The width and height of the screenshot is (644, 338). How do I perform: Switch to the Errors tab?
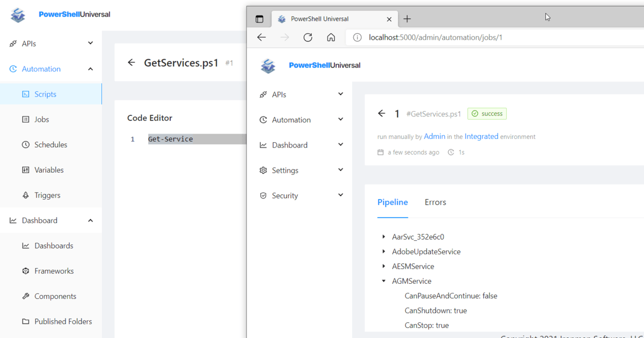pyautogui.click(x=435, y=202)
